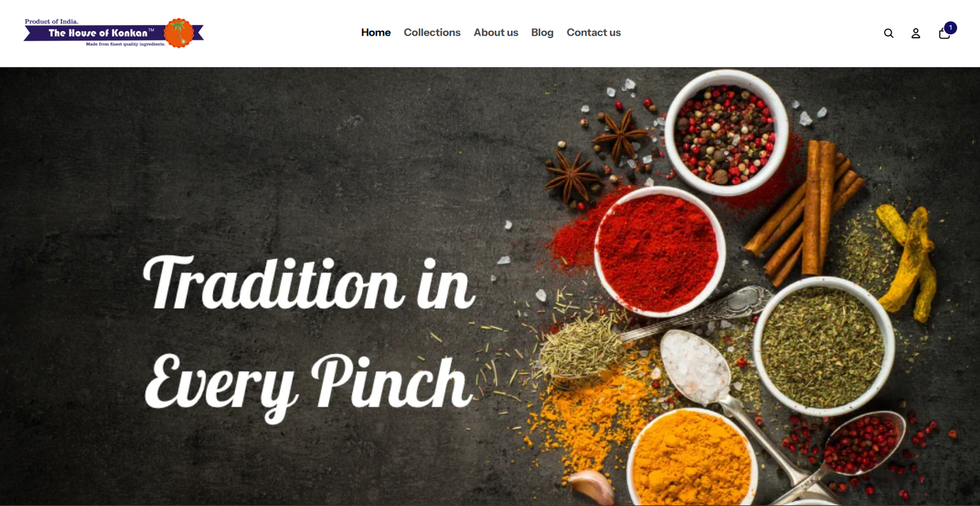Click the bowl of red chili powder
This screenshot has width=980, height=506.
click(x=660, y=251)
